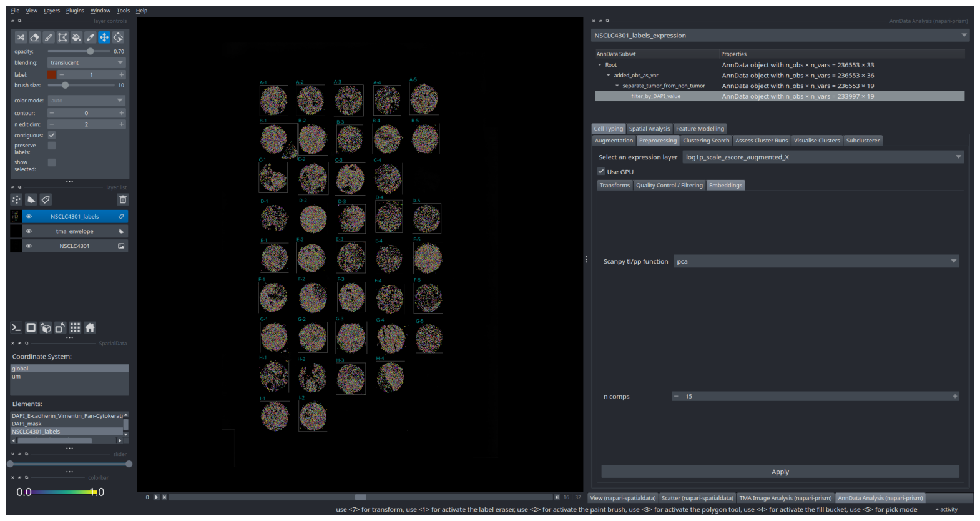Activate the fill bucket tool
This screenshot has height=521, width=980.
(76, 37)
